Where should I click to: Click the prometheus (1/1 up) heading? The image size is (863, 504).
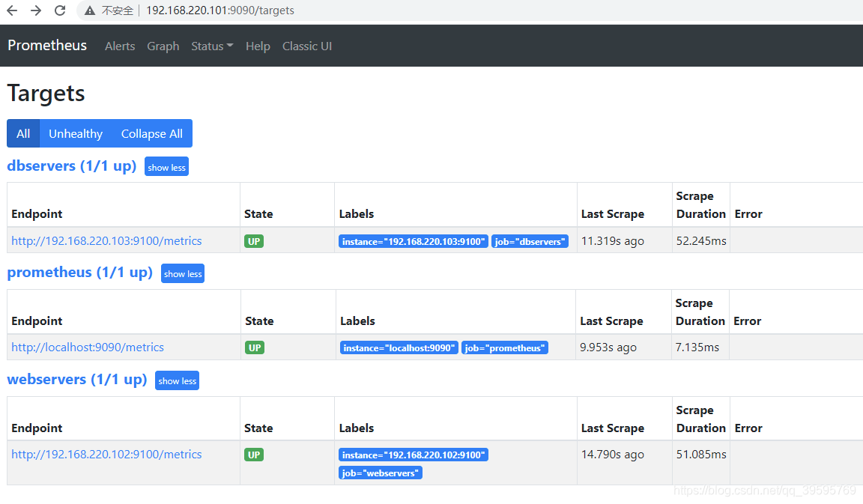pos(80,273)
